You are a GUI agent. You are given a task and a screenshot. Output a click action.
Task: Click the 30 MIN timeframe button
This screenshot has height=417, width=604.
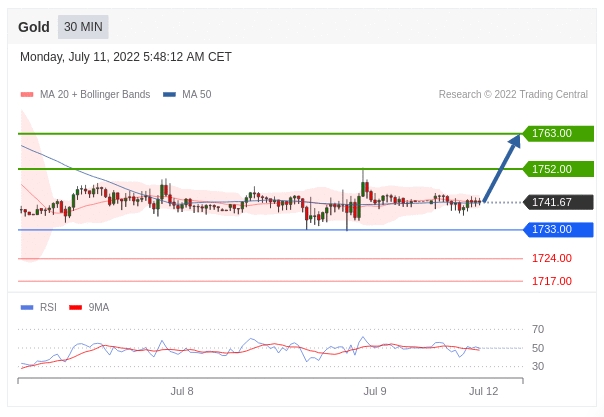[x=83, y=27]
